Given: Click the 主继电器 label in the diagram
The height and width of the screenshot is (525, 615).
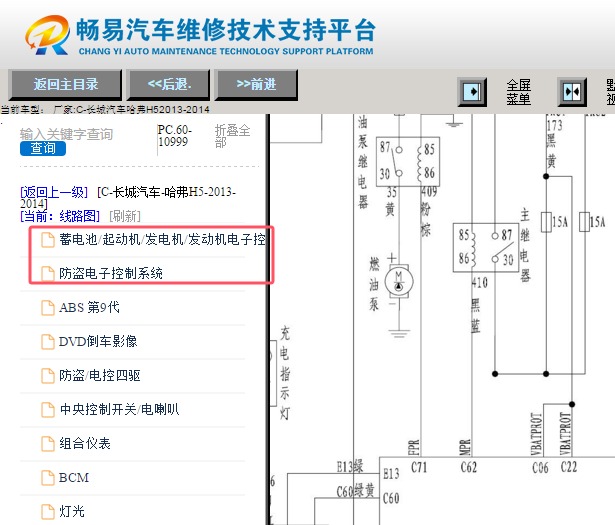Looking at the screenshot, I should point(525,245).
